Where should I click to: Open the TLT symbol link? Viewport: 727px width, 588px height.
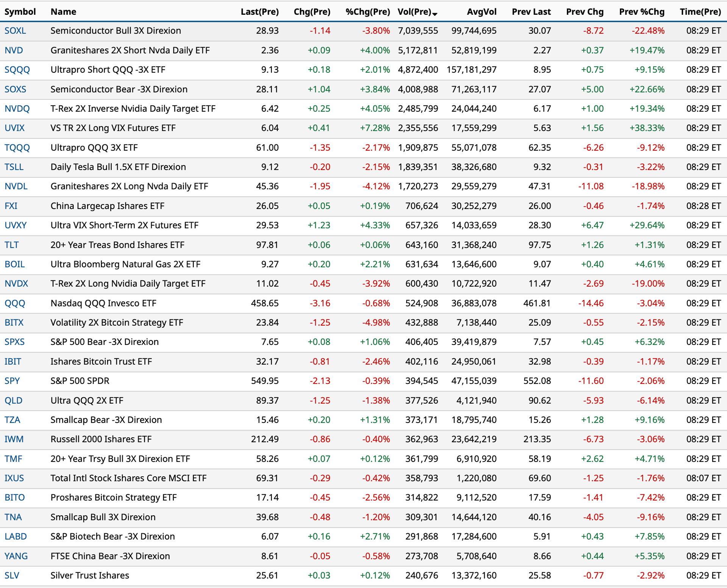11,245
